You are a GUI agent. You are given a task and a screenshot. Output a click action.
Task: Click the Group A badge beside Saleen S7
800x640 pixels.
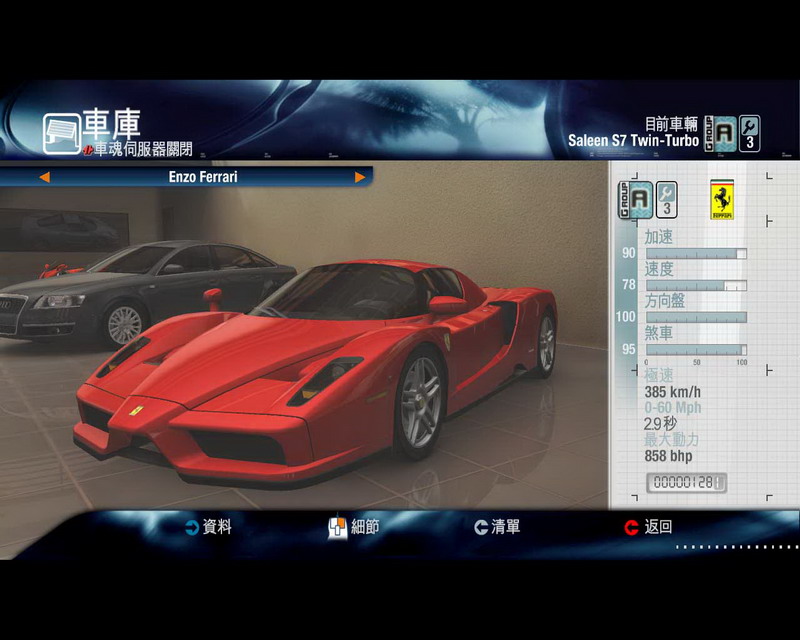tap(720, 133)
